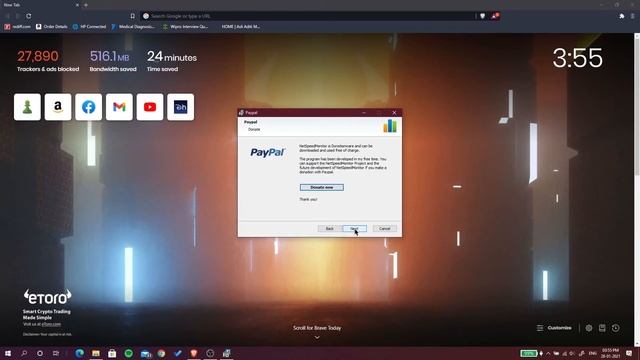Image resolution: width=640 pixels, height=360 pixels.
Task: Open the HOME bookmark in bookmarks bar
Action: tap(240, 27)
